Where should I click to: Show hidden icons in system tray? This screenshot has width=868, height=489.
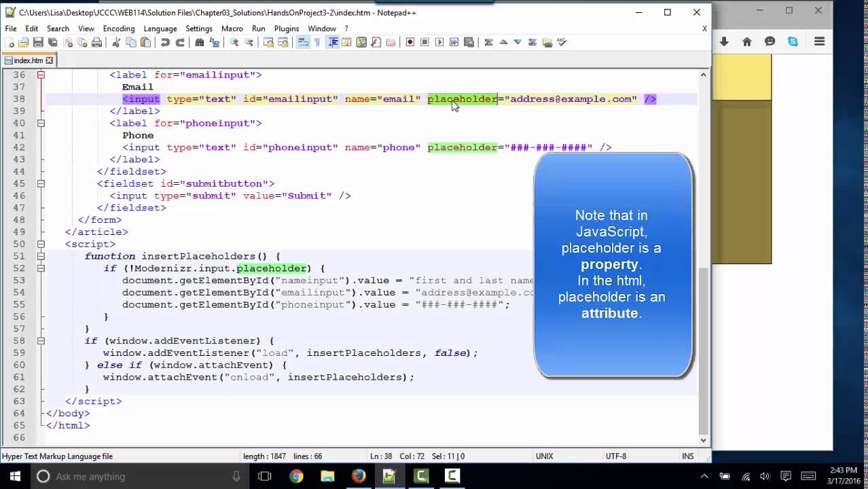point(704,476)
